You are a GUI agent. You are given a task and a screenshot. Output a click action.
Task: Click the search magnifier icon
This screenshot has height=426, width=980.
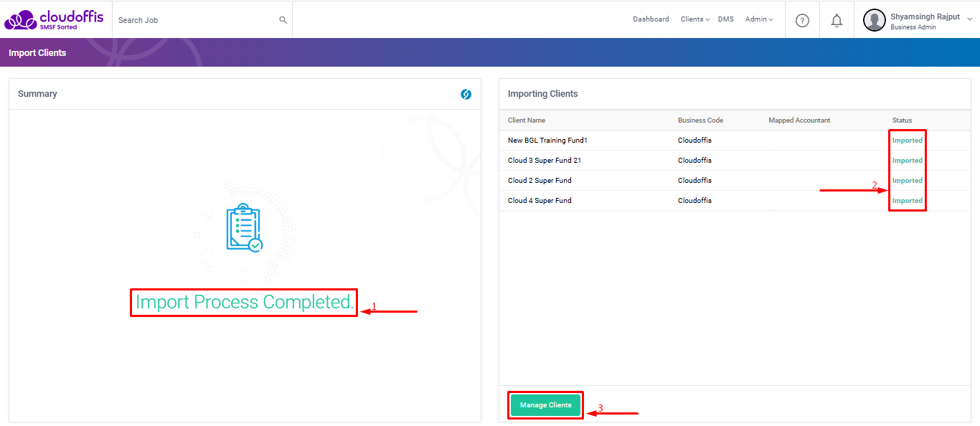[283, 20]
